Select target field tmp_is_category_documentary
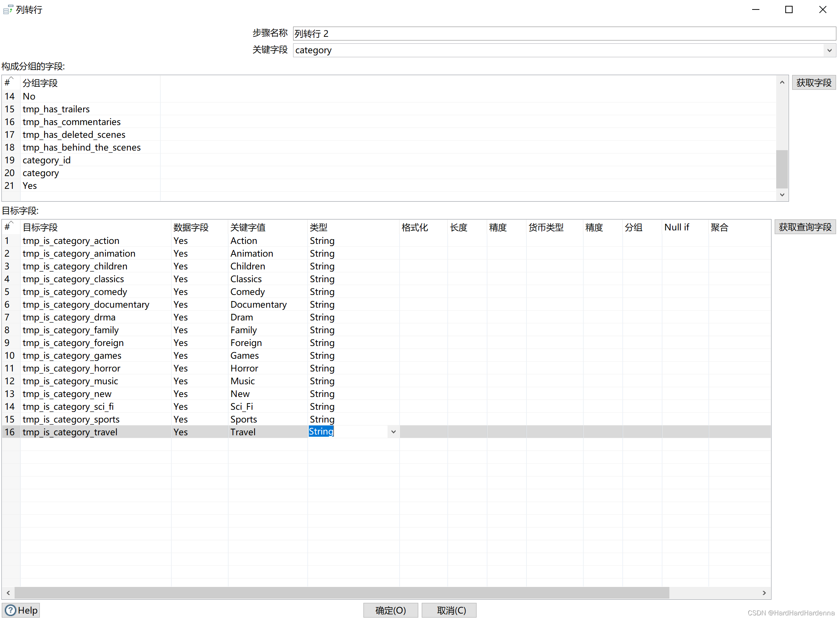The width and height of the screenshot is (840, 619). click(x=86, y=304)
